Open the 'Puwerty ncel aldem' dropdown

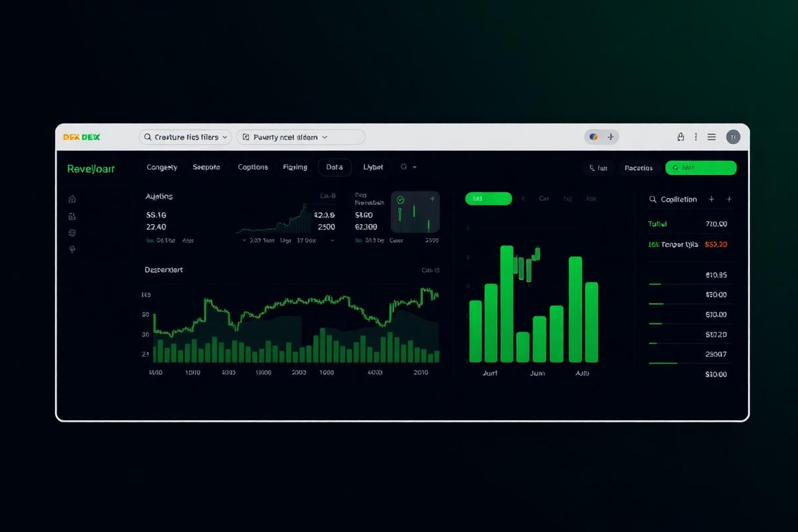pos(301,137)
